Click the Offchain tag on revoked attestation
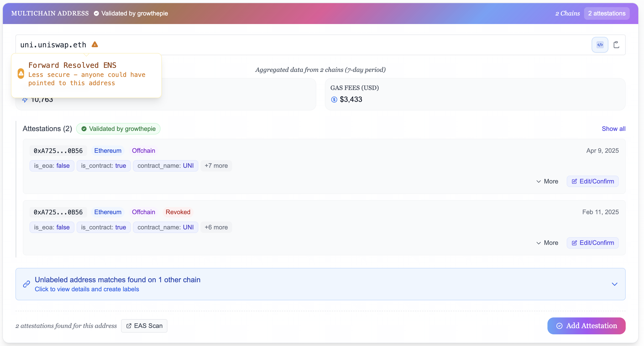Image resolution: width=644 pixels, height=346 pixels. point(143,212)
